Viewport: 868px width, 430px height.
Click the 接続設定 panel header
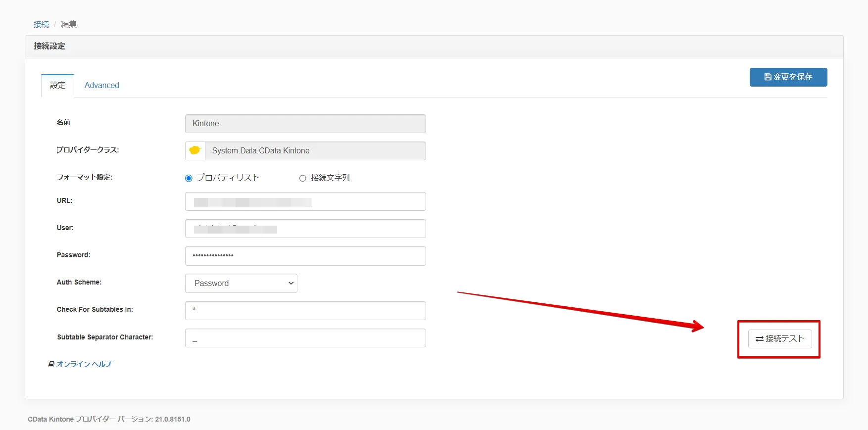(x=49, y=46)
